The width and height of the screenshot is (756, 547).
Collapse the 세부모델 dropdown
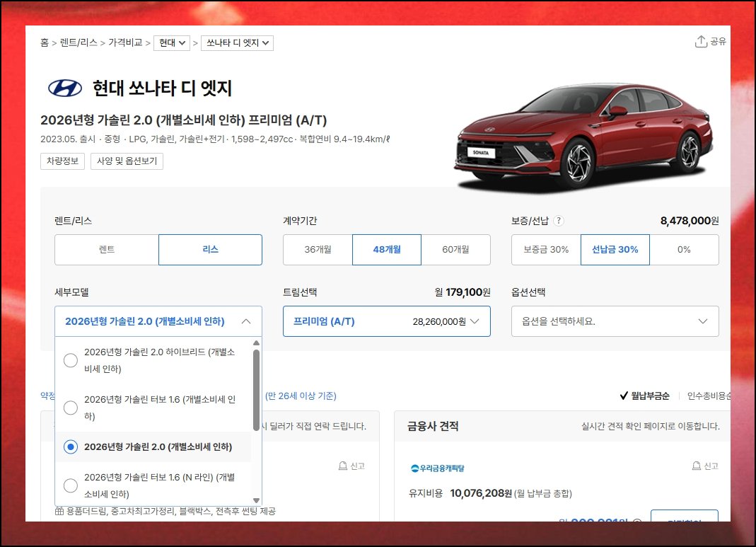158,321
